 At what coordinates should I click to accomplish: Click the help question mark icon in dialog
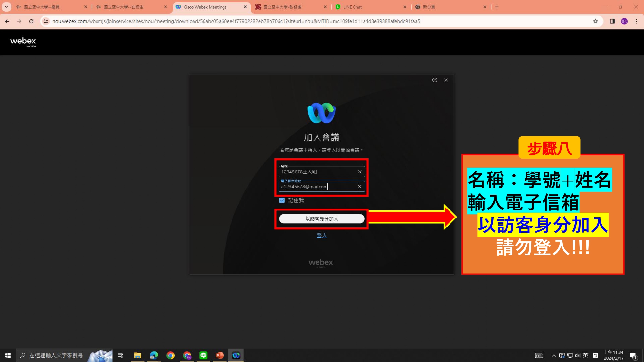(435, 80)
